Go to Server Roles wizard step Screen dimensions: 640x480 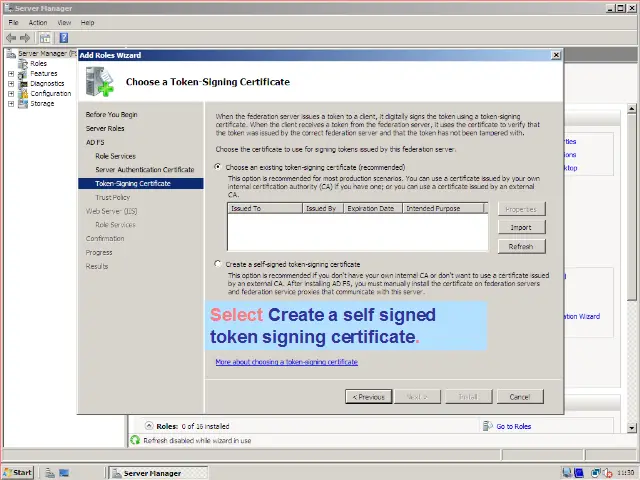tap(105, 128)
